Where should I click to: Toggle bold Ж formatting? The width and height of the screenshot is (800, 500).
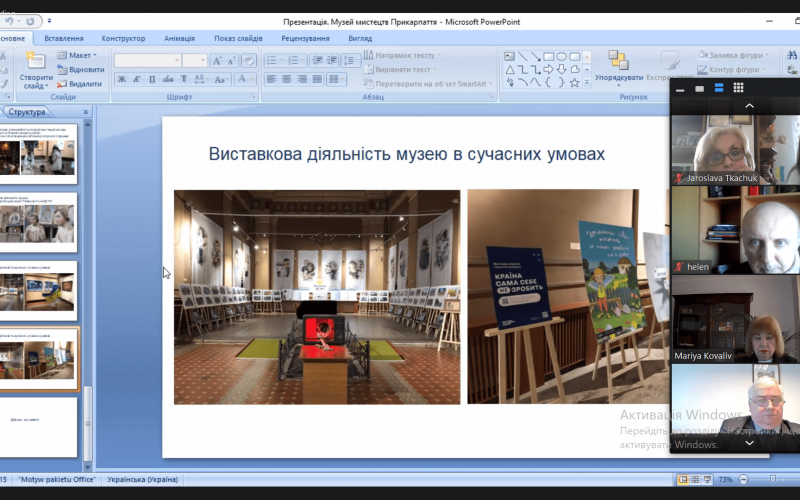(x=121, y=79)
